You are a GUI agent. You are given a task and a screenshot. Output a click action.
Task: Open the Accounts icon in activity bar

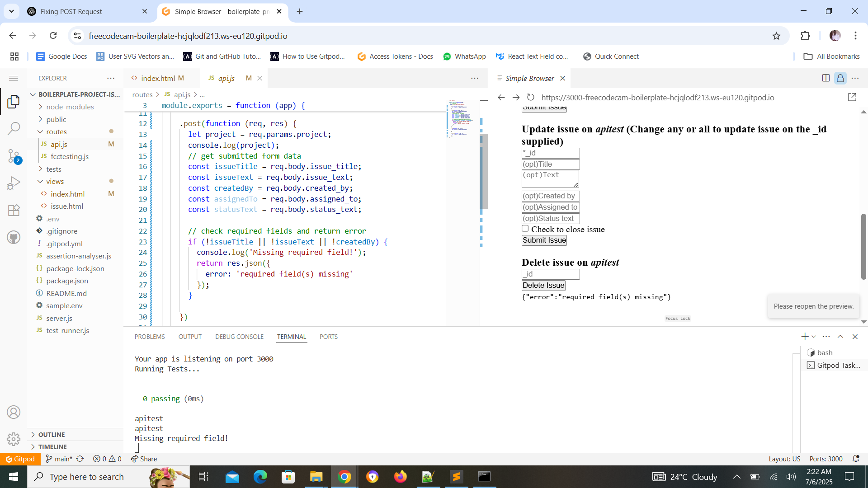[14, 412]
